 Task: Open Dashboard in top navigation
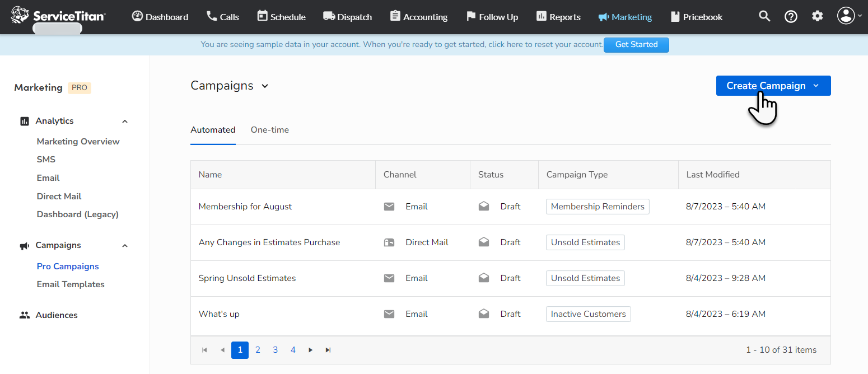(160, 17)
